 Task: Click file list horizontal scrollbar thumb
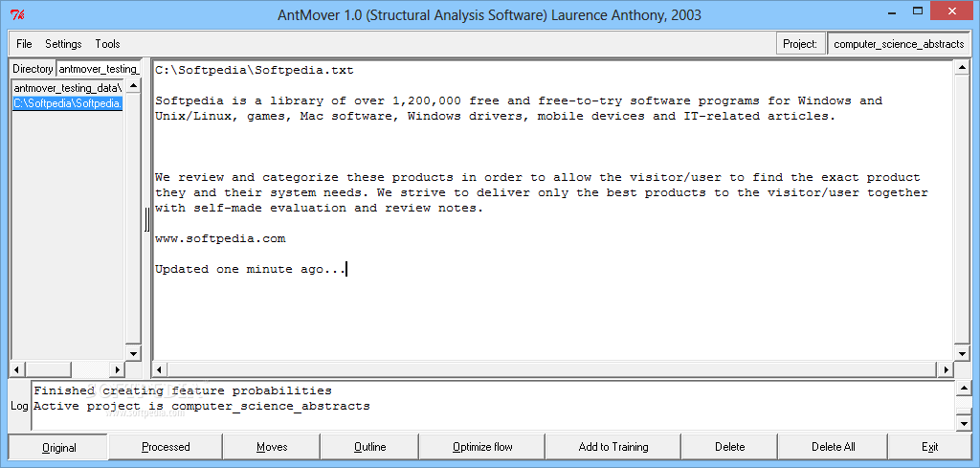[x=48, y=369]
